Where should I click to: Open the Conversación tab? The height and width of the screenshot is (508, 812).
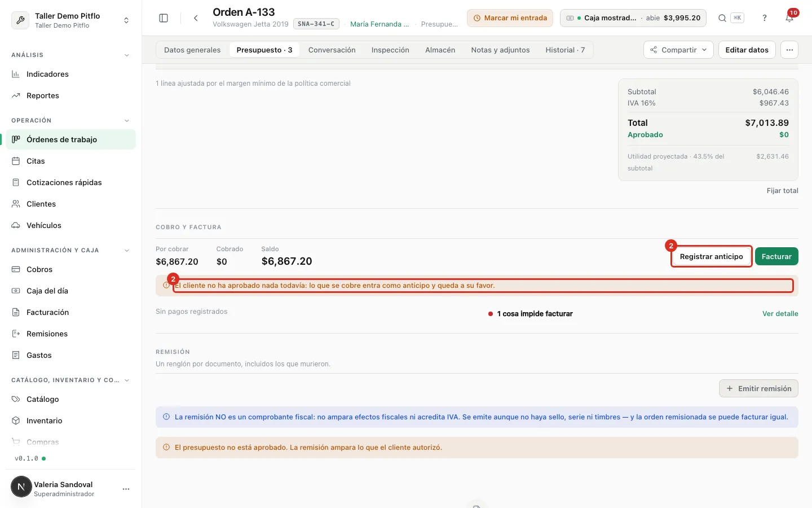[x=332, y=50]
